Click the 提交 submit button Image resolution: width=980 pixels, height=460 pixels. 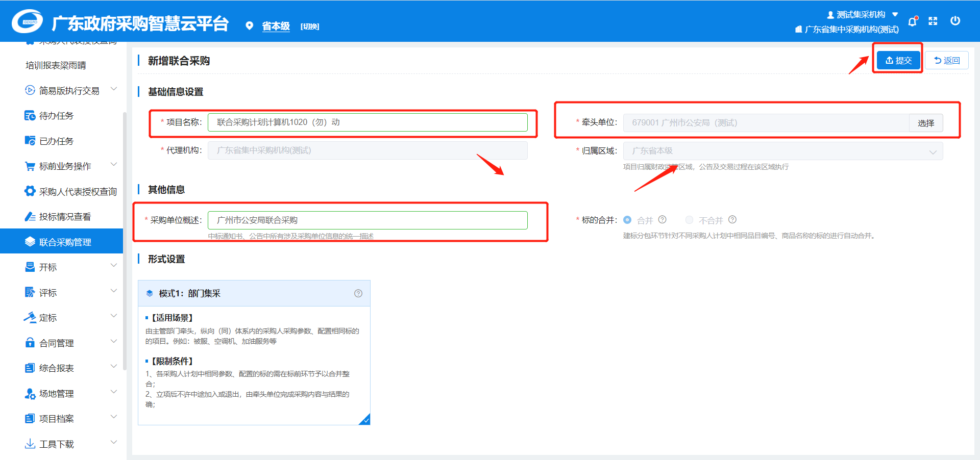point(898,60)
